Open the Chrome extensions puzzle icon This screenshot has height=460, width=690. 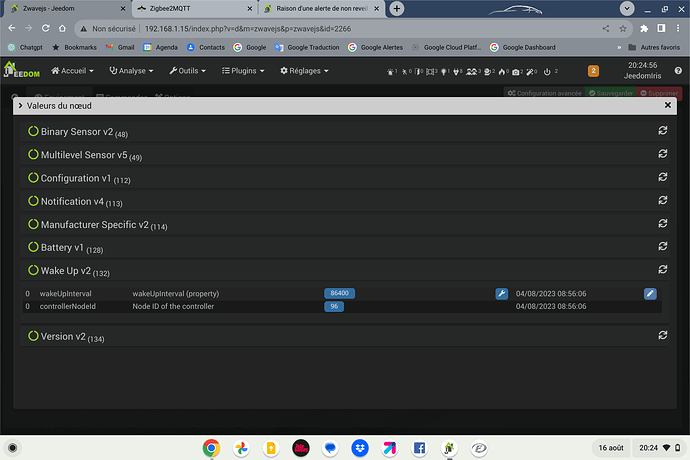tap(644, 29)
